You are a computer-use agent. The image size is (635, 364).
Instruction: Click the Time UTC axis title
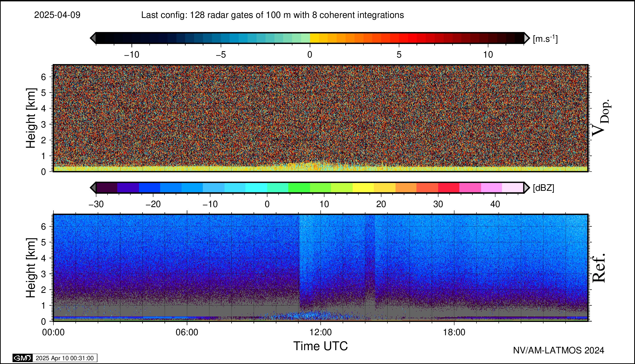point(320,346)
